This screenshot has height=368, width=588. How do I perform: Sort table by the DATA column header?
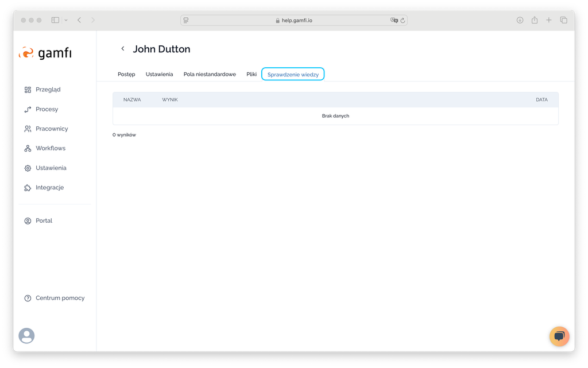pyautogui.click(x=541, y=99)
